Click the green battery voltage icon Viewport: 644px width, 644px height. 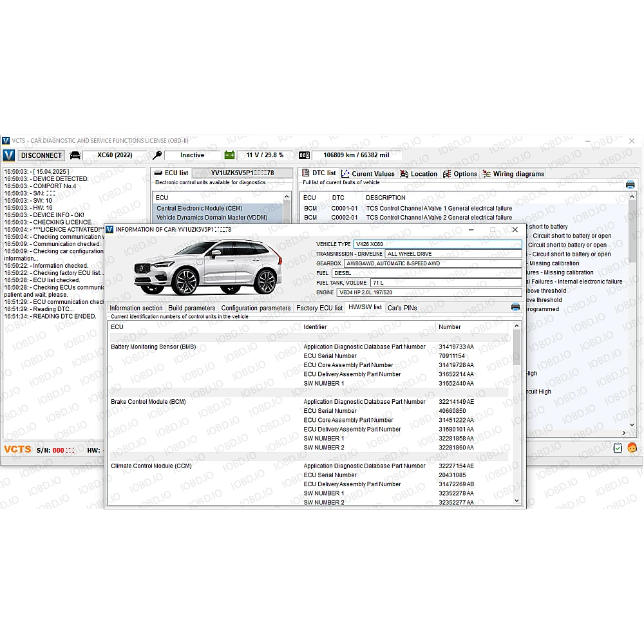pyautogui.click(x=230, y=155)
